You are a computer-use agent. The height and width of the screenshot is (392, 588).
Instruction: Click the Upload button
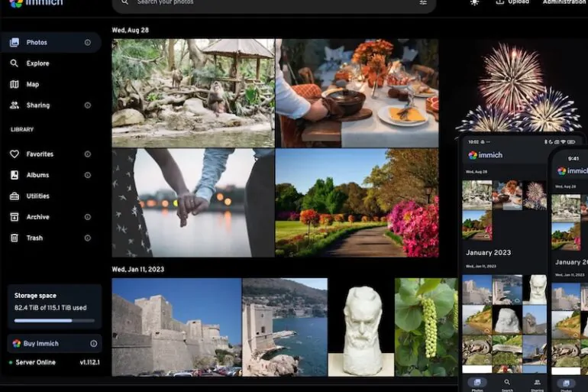(x=512, y=2)
